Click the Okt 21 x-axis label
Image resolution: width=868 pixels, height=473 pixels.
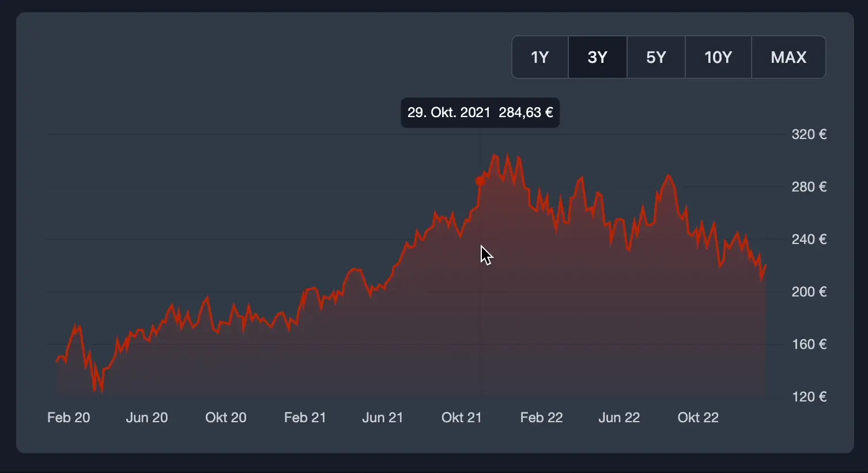(x=462, y=418)
